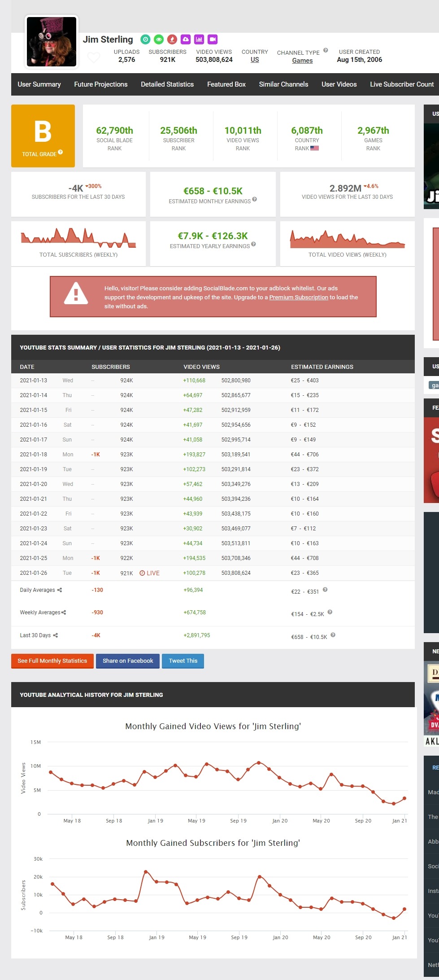Switch to the User Videos tab

[339, 84]
